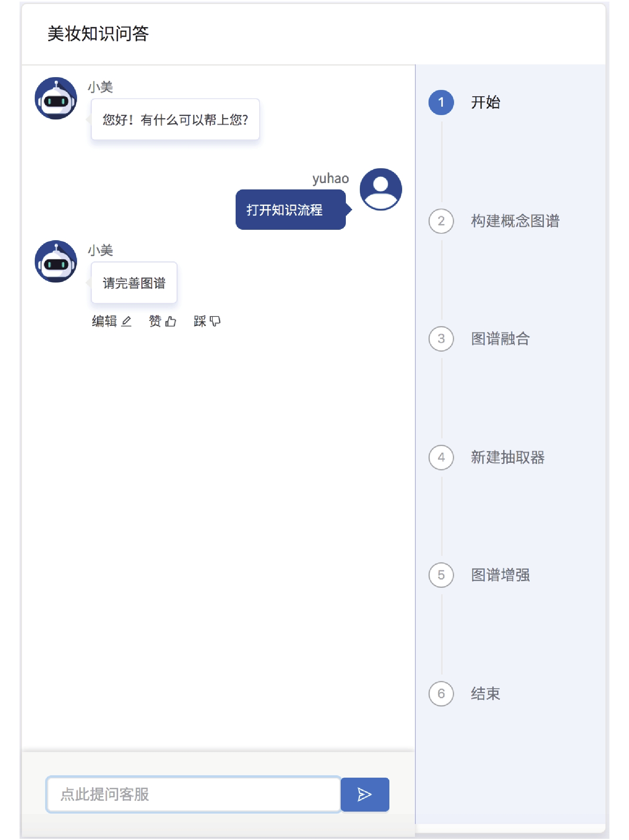The image size is (629, 840).
Task: Click yuhao's user avatar icon
Action: tap(381, 189)
